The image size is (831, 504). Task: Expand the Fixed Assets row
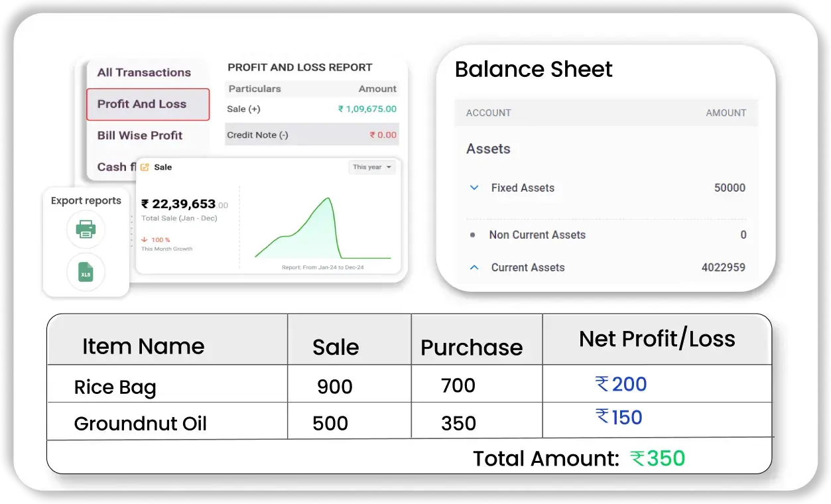point(474,188)
